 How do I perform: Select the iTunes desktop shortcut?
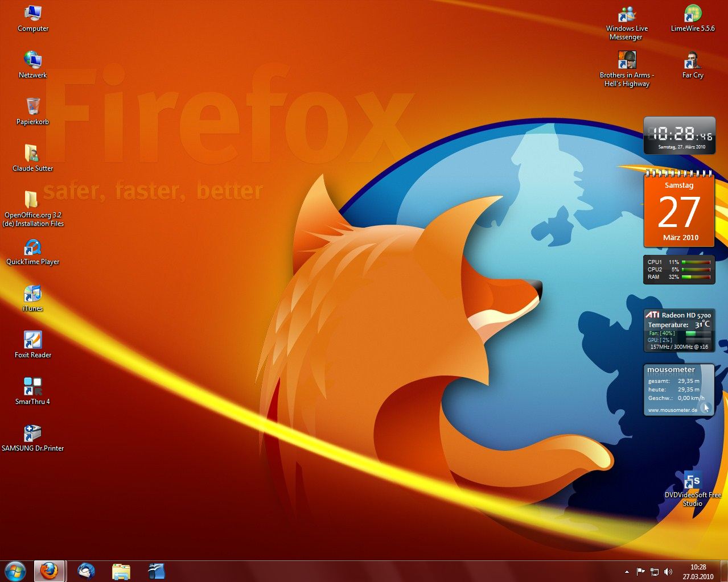pyautogui.click(x=33, y=298)
